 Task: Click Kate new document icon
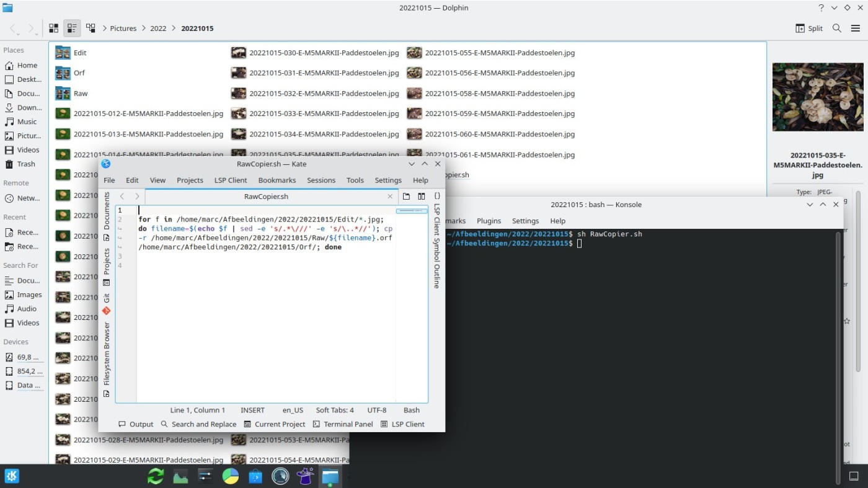pyautogui.click(x=406, y=197)
